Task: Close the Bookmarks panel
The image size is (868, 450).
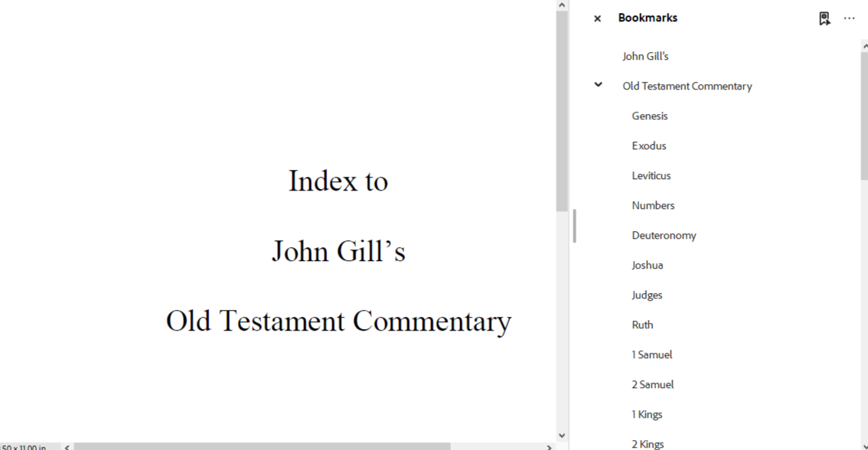Action: 597,18
